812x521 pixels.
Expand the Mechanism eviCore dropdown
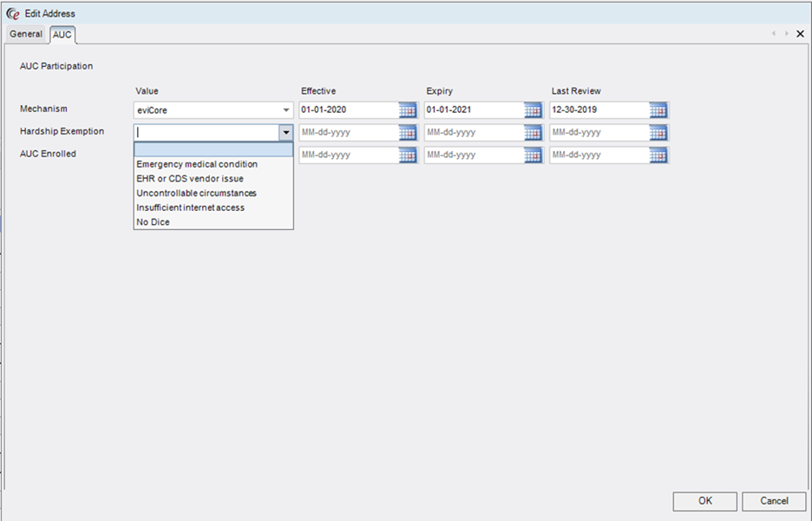[286, 110]
